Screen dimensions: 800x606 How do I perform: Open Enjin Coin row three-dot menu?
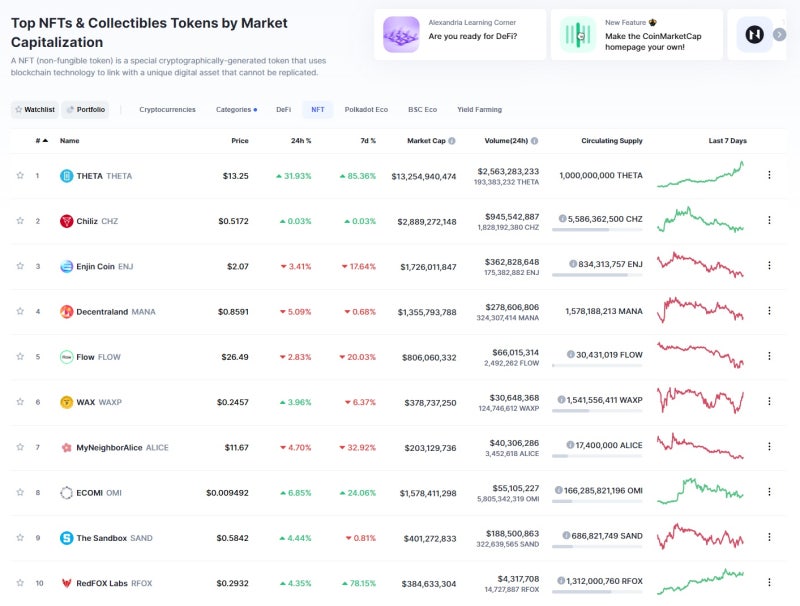pyautogui.click(x=769, y=266)
